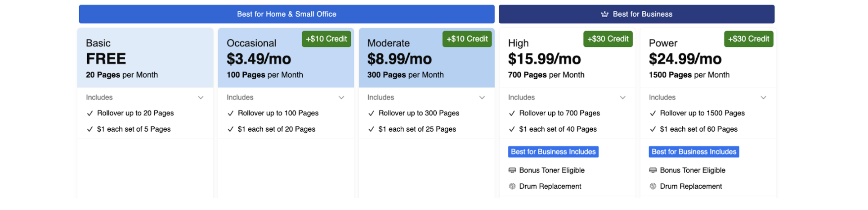Toggle the High plan Includes chevron
The width and height of the screenshot is (868, 210).
pyautogui.click(x=623, y=97)
